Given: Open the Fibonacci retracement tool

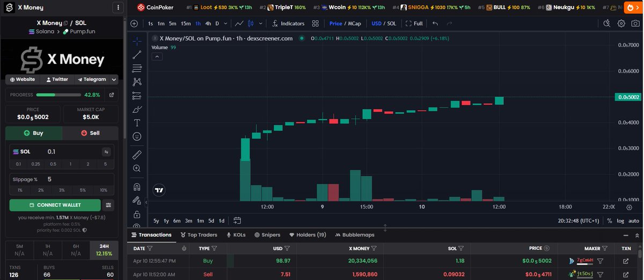Looking at the screenshot, I should [x=137, y=68].
